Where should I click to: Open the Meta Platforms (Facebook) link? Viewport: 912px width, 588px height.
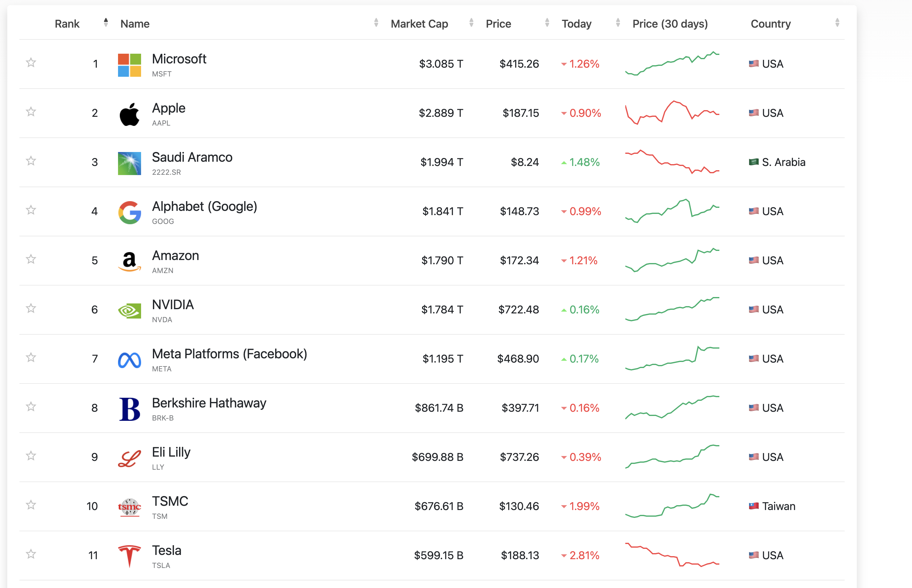(229, 354)
